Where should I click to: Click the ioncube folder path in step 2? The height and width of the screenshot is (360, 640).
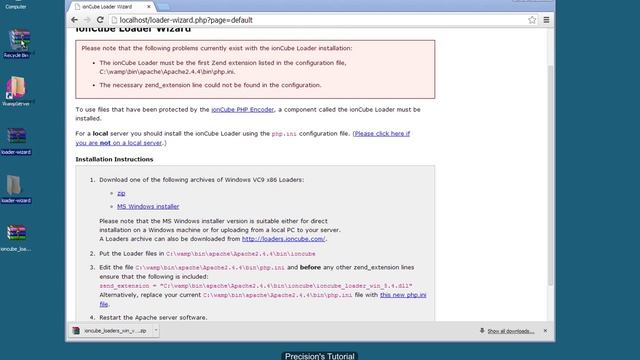click(x=240, y=254)
